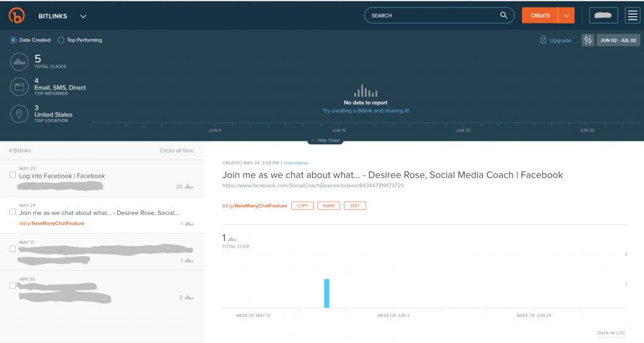Click bit.ly/NewManyChatFeature in detail panel
Image resolution: width=644 pixels, height=343 pixels.
pyautogui.click(x=255, y=206)
